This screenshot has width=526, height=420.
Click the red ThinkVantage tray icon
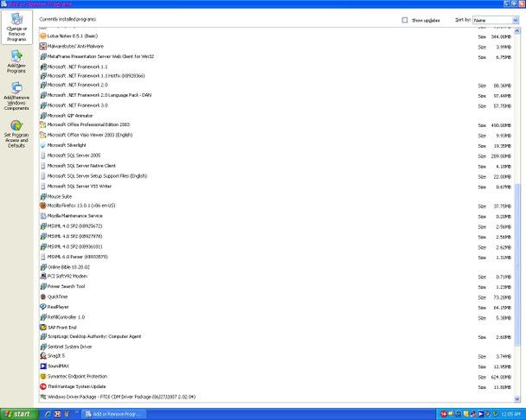coord(444,414)
